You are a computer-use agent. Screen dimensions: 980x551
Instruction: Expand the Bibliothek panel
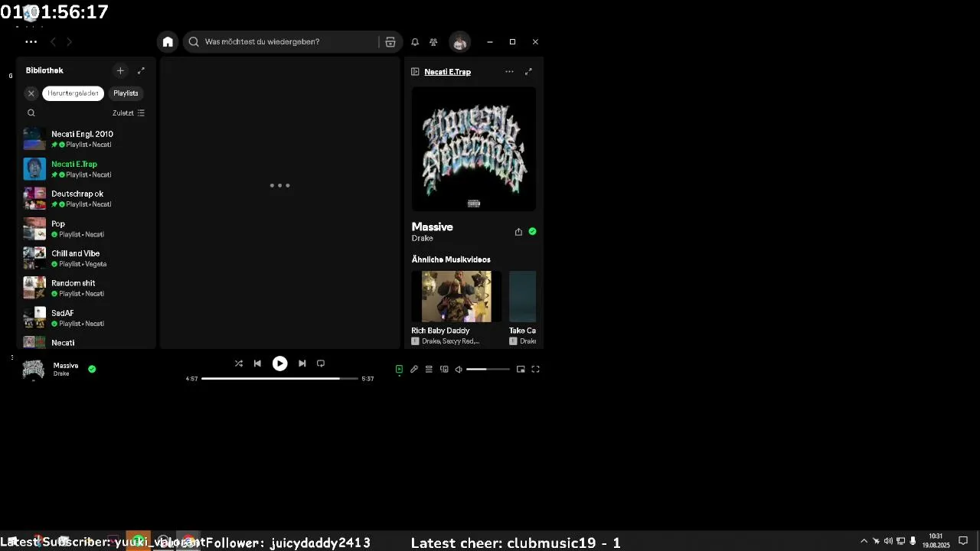coord(141,70)
